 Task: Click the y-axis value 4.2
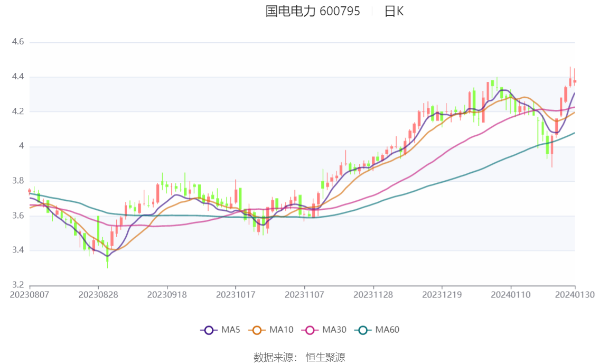click(18, 111)
